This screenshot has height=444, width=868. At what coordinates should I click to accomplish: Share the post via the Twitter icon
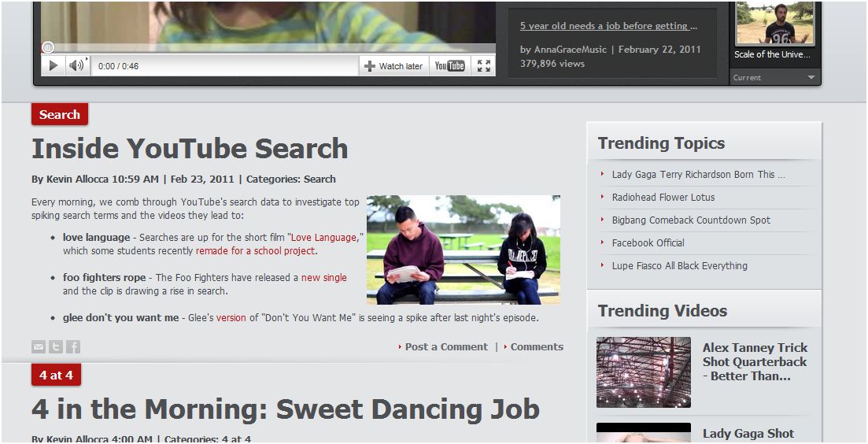click(x=56, y=347)
